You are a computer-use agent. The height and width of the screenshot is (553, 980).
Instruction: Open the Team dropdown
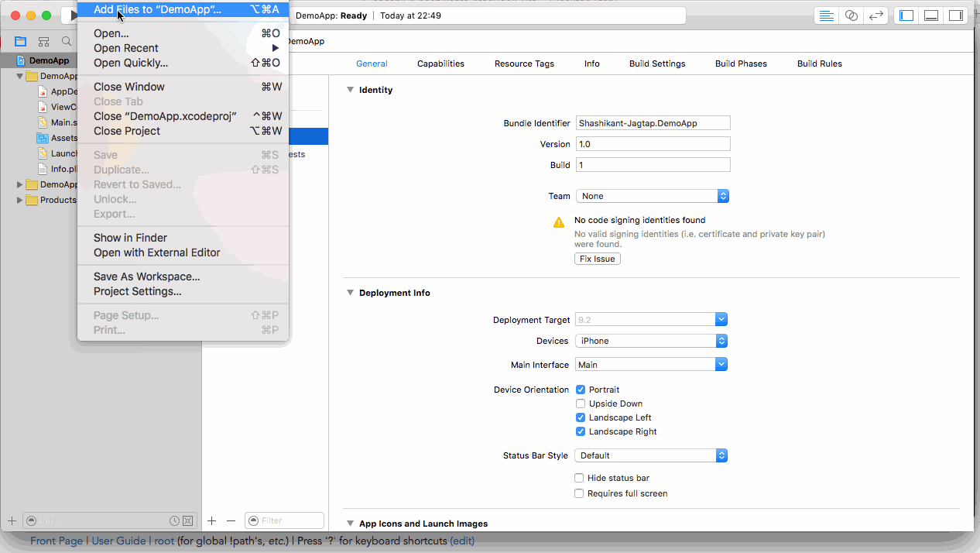click(x=653, y=196)
